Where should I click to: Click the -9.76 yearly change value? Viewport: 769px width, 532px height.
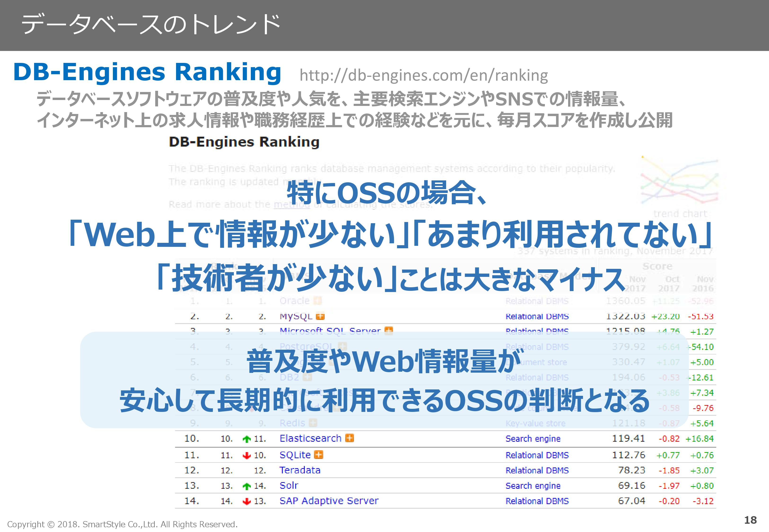pos(703,408)
